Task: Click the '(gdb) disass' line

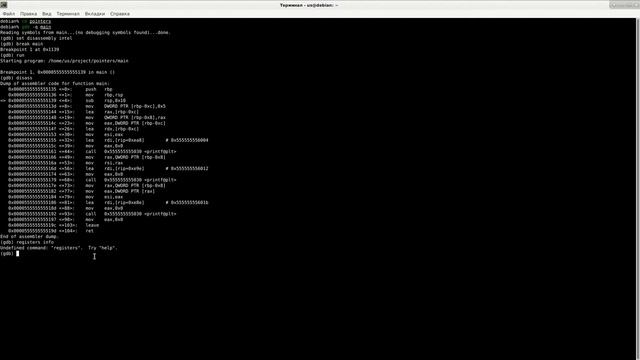Action: (16, 78)
